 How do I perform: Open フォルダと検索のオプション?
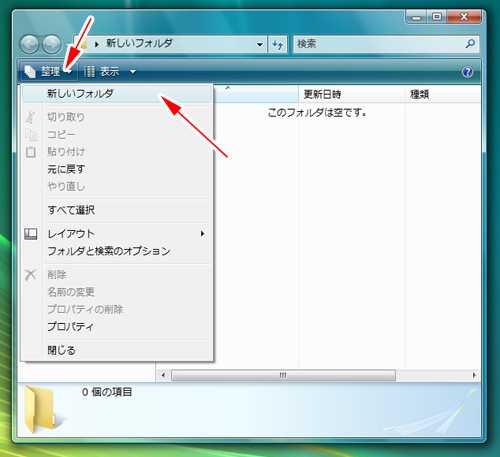[x=117, y=251]
